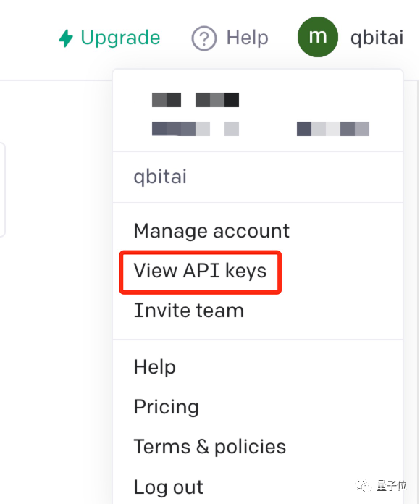
Task: Go to Pricing
Action: 166,407
